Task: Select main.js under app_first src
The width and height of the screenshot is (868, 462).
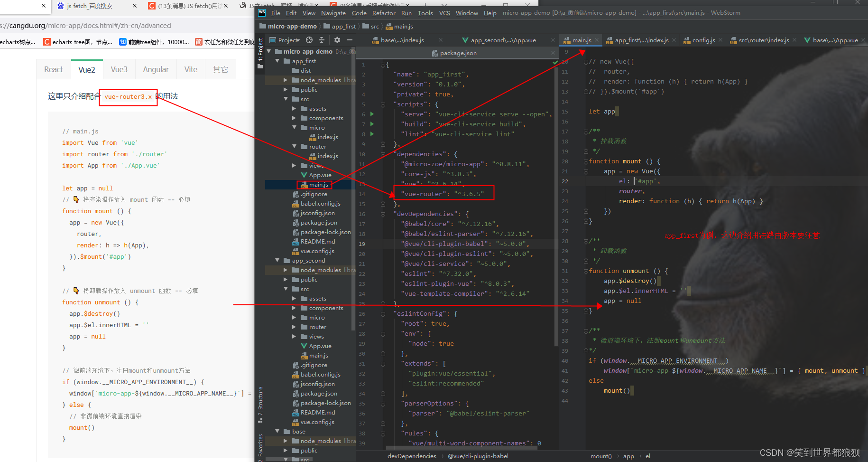Action: click(x=314, y=185)
